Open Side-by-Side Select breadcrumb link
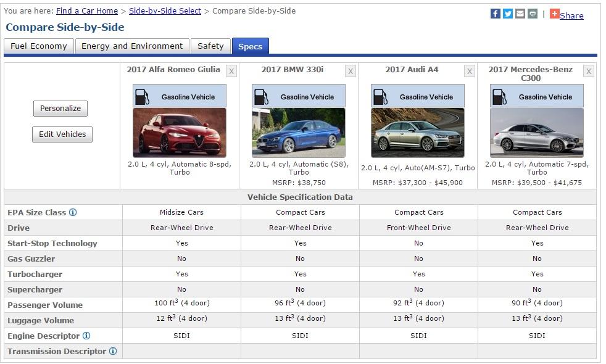Viewport: 606px width, 364px height. tap(165, 11)
